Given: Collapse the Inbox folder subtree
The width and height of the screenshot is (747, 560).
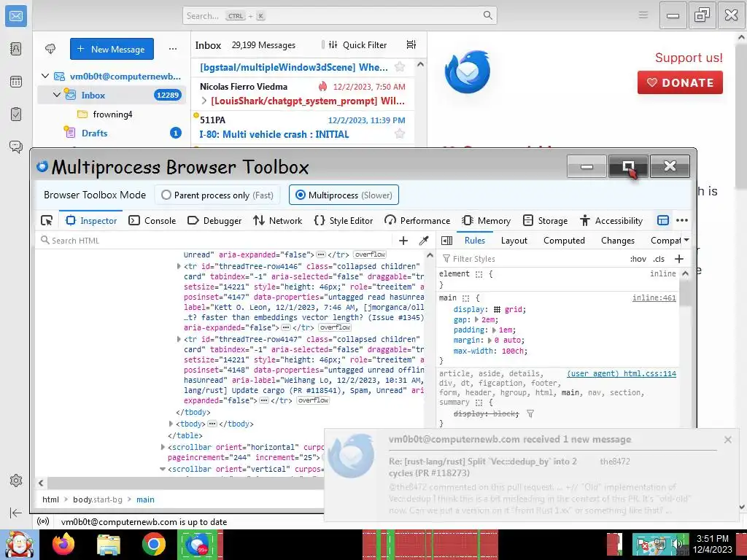Looking at the screenshot, I should pos(57,94).
